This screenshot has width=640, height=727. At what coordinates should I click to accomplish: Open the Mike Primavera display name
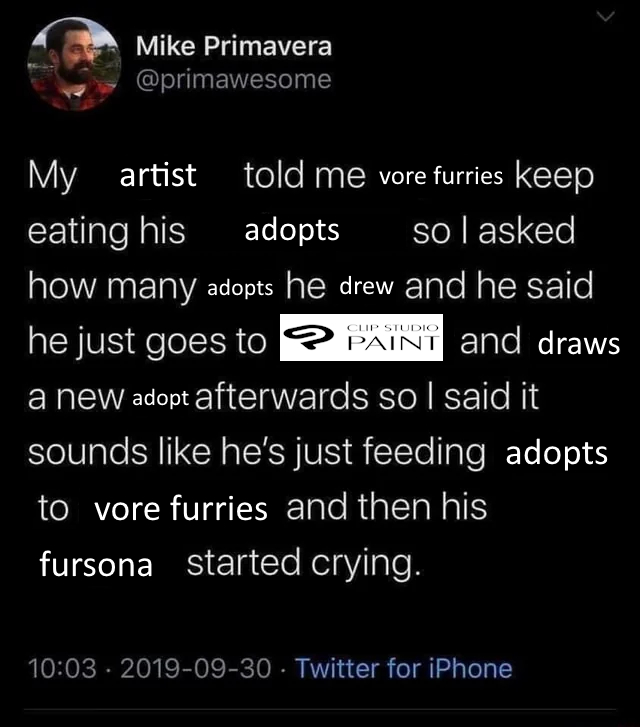tap(233, 46)
